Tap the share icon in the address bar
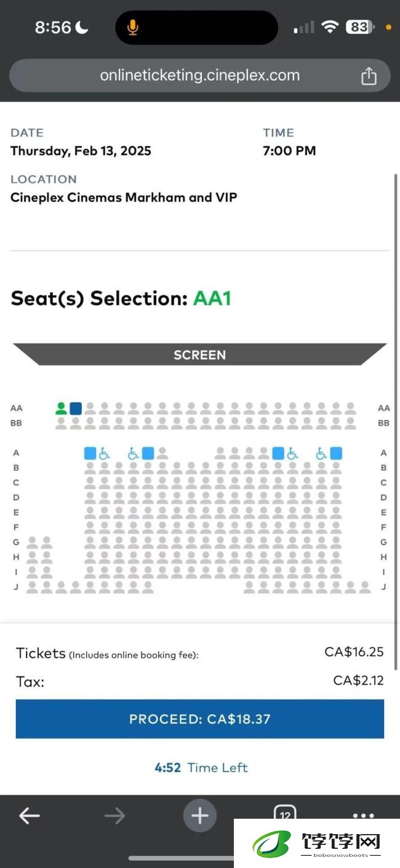Image resolution: width=400 pixels, height=868 pixels. click(368, 76)
